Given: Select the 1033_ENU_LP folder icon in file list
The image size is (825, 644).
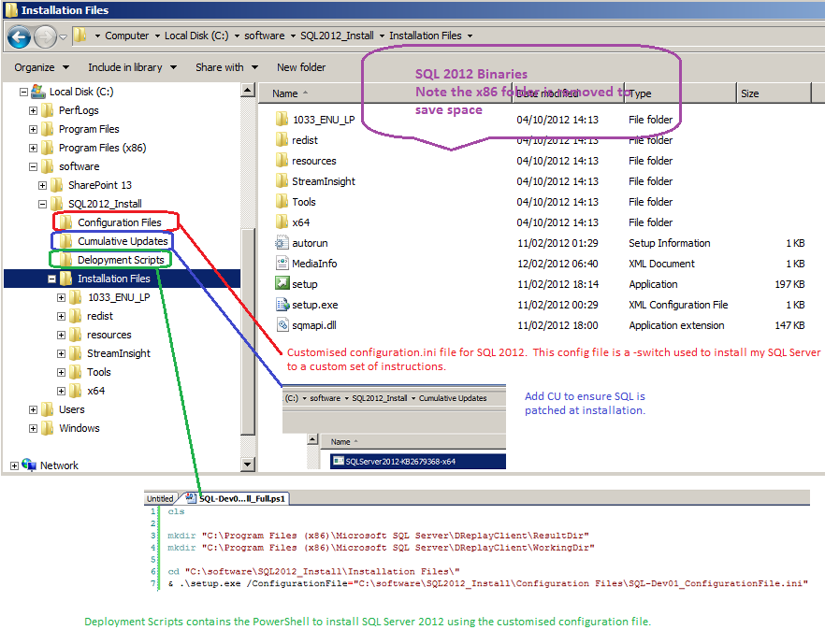Looking at the screenshot, I should tap(282, 119).
